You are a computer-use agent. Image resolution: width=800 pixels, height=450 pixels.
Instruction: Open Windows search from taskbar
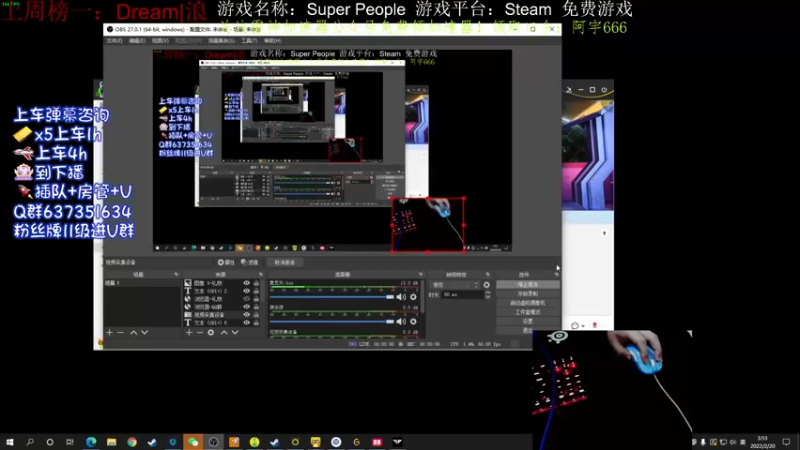30,442
